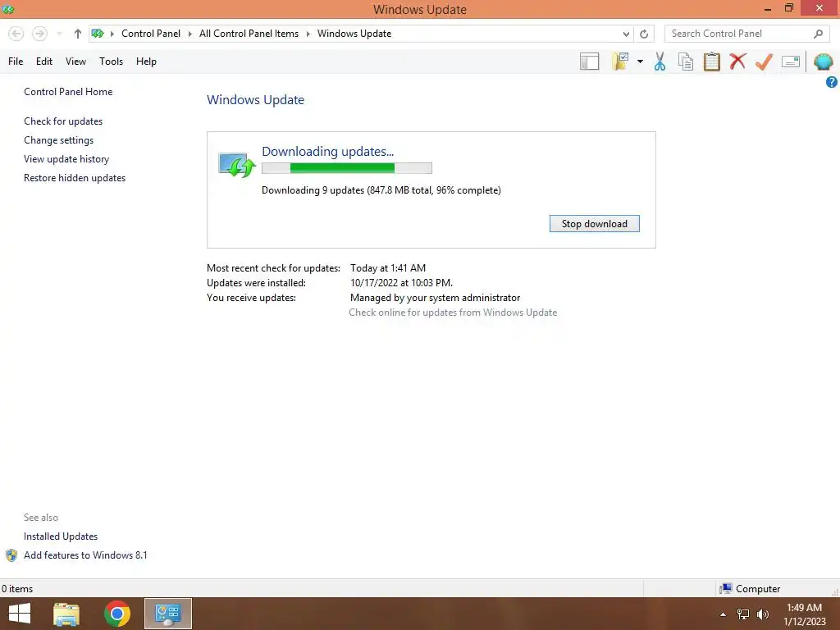
Task: Click the Control Panel taskbar icon
Action: [167, 614]
